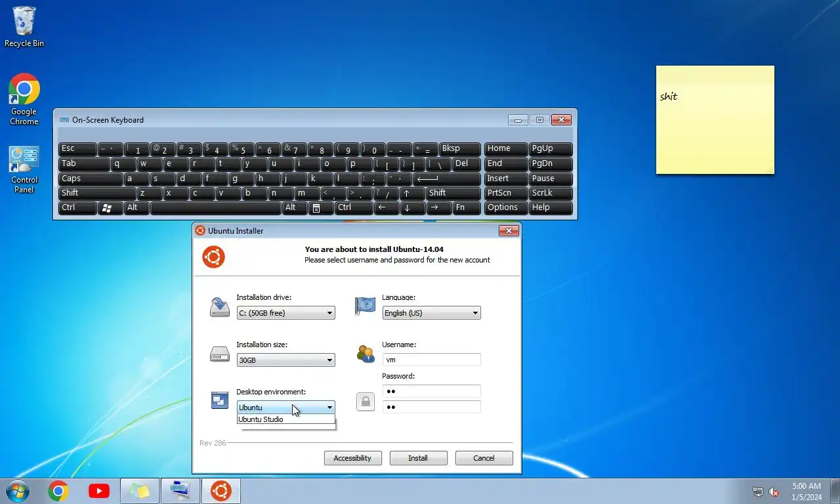Open the YouTube taskbar icon
The width and height of the screenshot is (840, 504).
[99, 491]
